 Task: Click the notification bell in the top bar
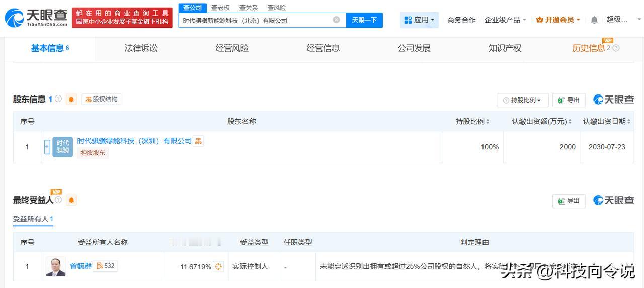click(594, 20)
